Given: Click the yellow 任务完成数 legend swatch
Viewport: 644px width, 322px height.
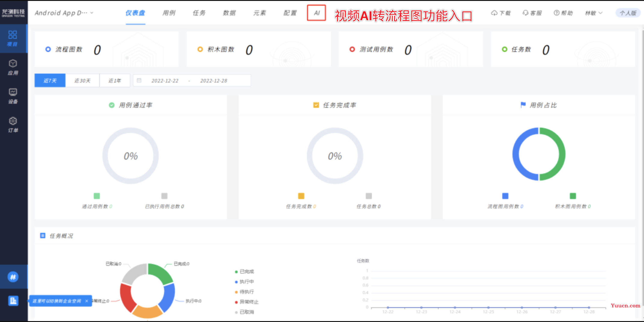Looking at the screenshot, I should coord(301,196).
